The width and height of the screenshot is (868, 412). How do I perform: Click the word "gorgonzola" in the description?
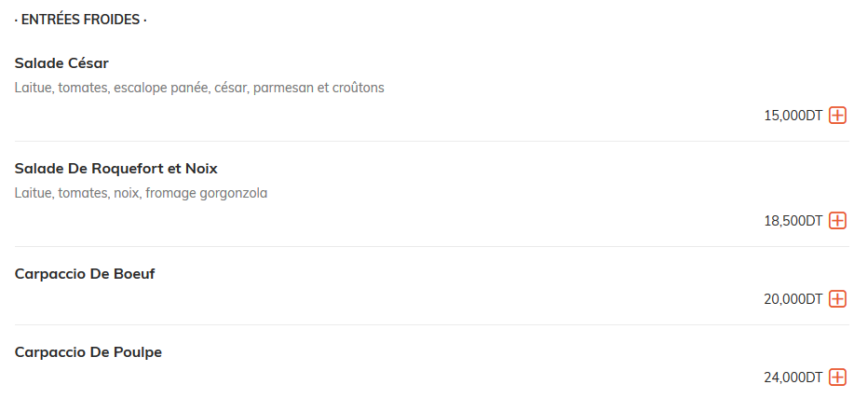(x=234, y=194)
